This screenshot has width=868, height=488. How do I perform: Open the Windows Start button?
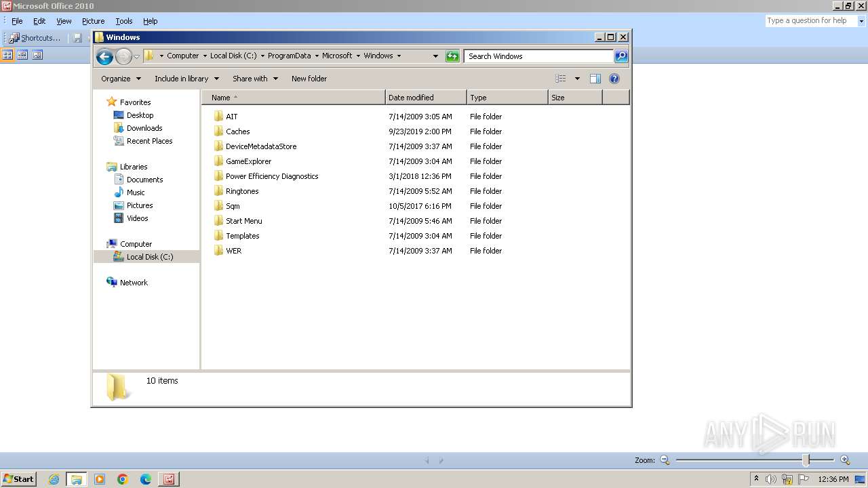coord(18,479)
